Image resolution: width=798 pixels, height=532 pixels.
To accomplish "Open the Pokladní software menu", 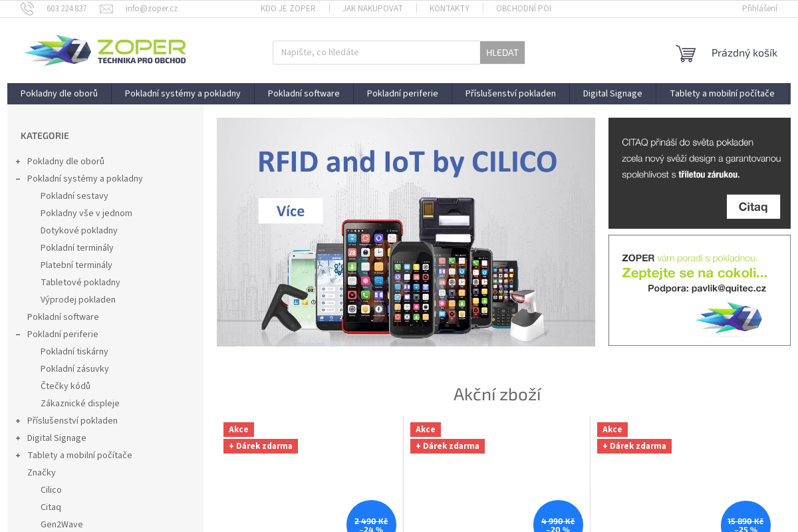I will pyautogui.click(x=304, y=94).
